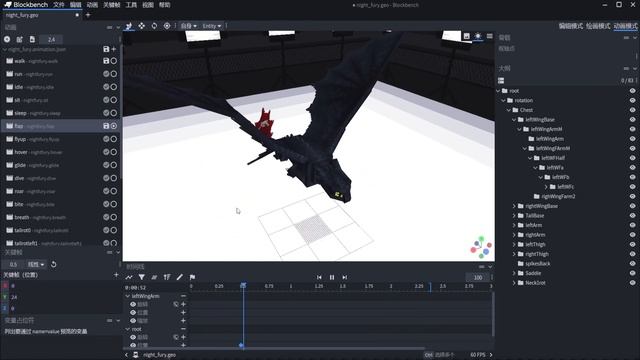Screen dimensions: 640x360
Task: Select the breath animation
Action: pyautogui.click(x=60, y=217)
